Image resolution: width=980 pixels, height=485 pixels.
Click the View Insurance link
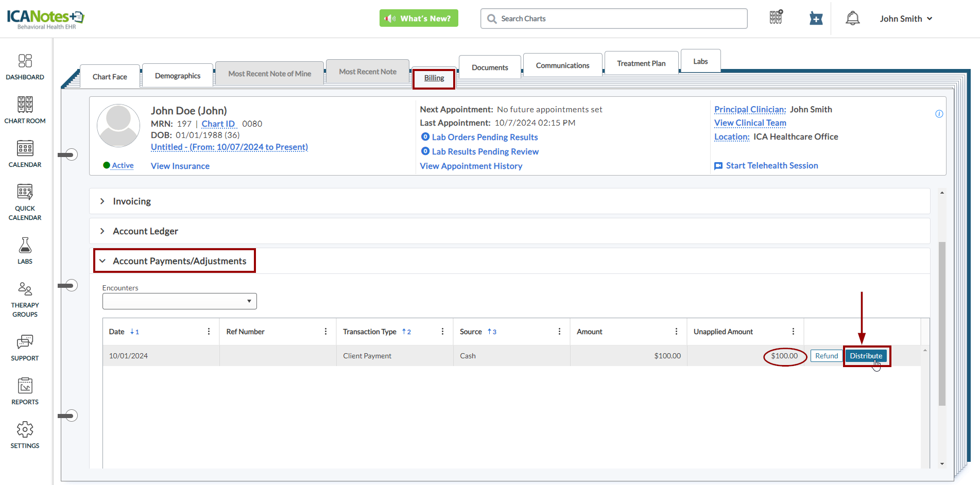[x=180, y=166]
